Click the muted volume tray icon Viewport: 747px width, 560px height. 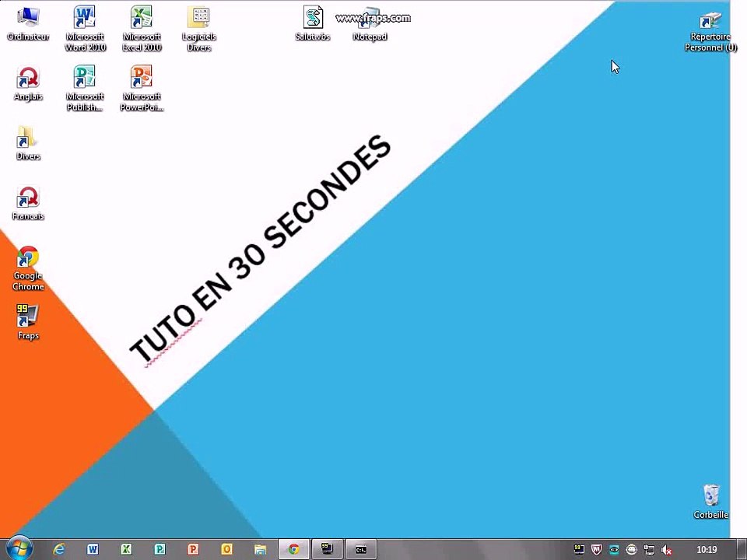(x=667, y=550)
